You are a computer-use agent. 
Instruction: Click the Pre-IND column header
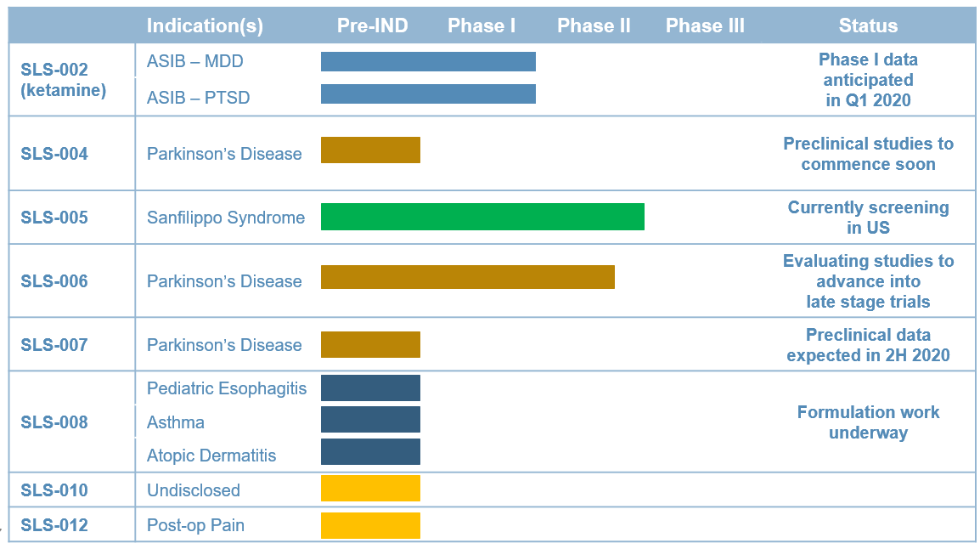tap(373, 25)
